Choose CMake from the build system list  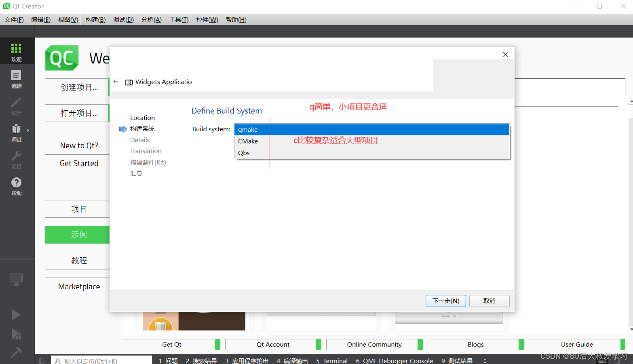372,141
